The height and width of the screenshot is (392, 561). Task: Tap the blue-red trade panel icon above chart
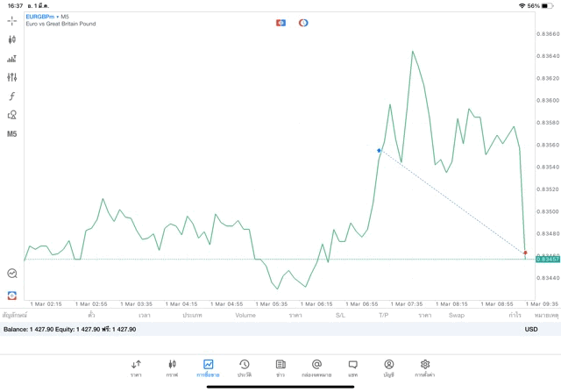280,23
